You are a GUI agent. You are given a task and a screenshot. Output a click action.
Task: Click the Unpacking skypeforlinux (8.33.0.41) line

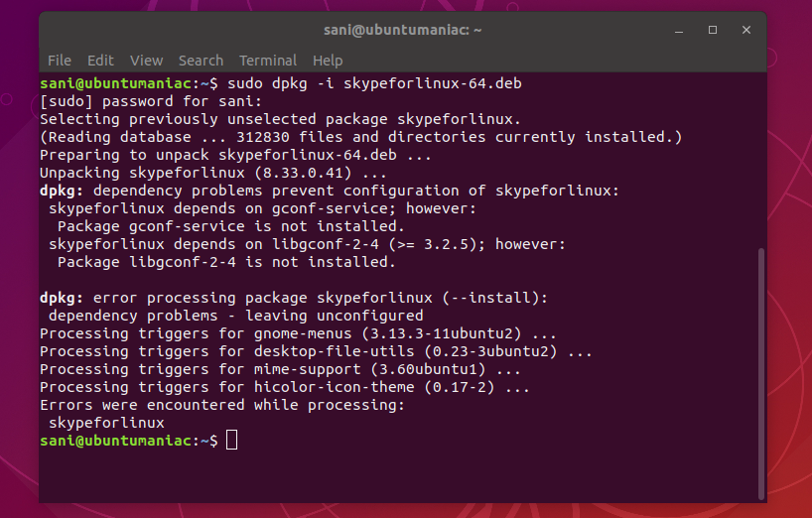(212, 173)
